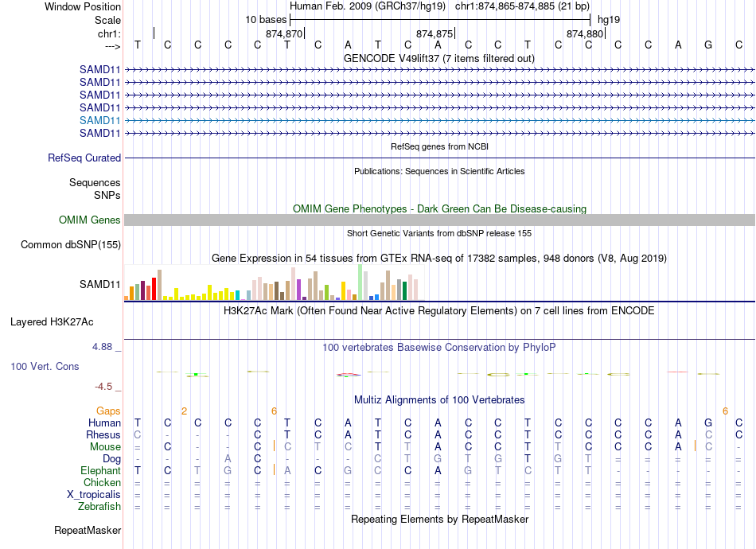Viewport: 756px width, 549px height.
Task: Click the SNPs side label
Action: pyautogui.click(x=107, y=195)
